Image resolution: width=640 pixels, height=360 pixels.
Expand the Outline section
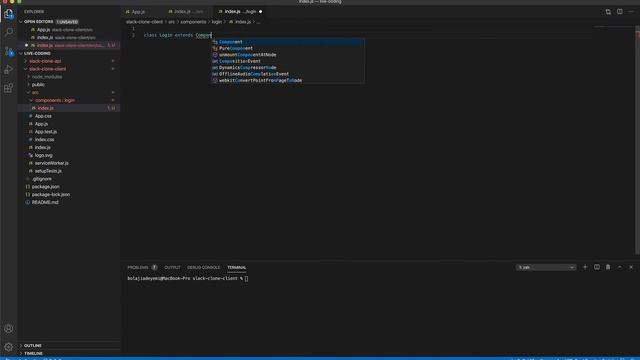(33, 345)
